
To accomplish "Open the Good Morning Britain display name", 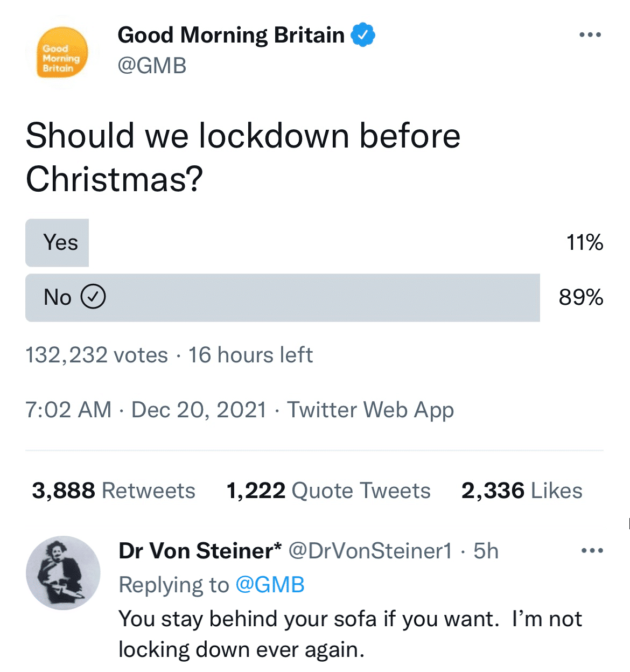I will pos(231,35).
